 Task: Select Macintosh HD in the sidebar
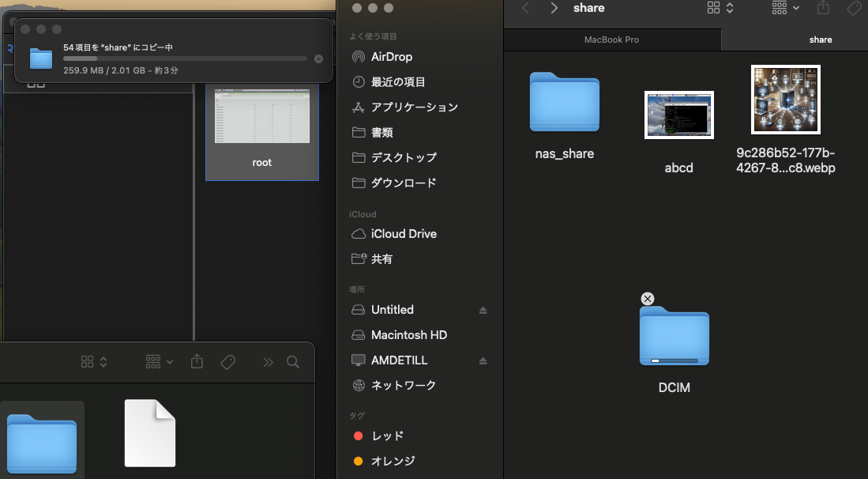click(x=408, y=335)
